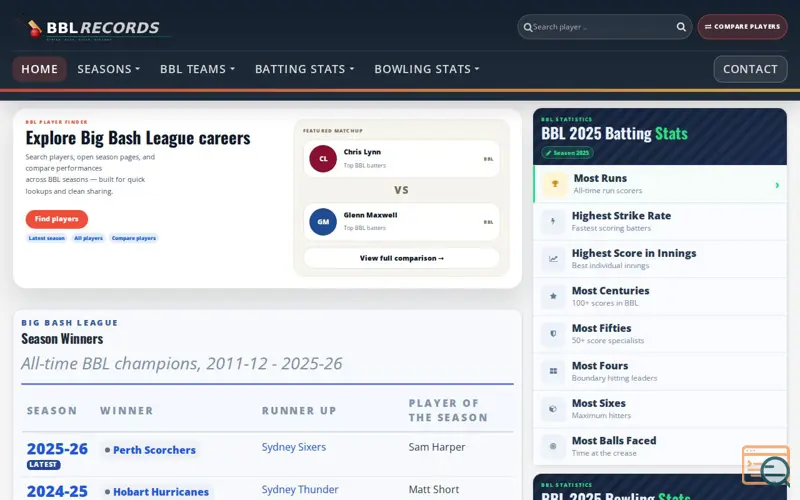Expand the Seasons dropdown menu
Screen dimensions: 800x500
click(109, 69)
